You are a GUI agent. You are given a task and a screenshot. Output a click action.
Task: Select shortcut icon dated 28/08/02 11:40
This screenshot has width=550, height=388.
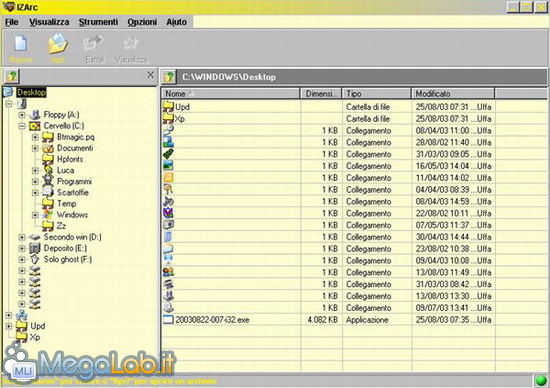(x=168, y=142)
